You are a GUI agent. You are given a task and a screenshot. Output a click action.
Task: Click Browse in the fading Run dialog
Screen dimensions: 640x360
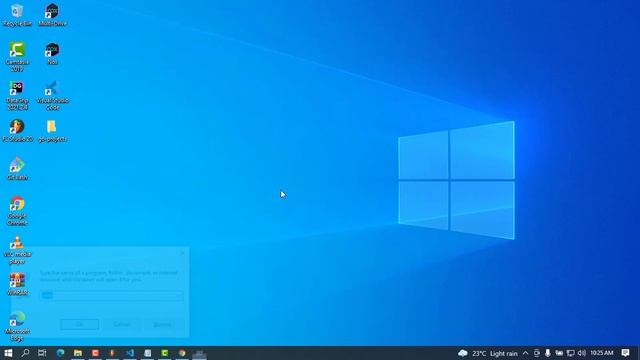tap(162, 324)
